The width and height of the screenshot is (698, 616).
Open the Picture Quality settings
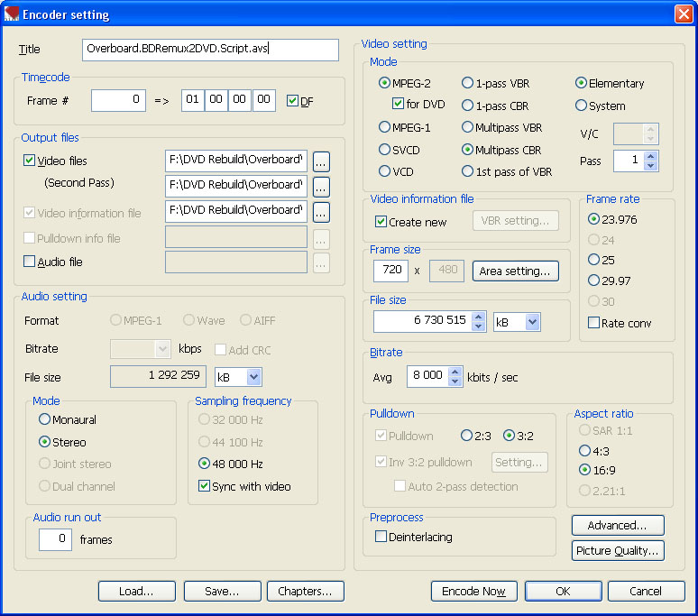[618, 550]
